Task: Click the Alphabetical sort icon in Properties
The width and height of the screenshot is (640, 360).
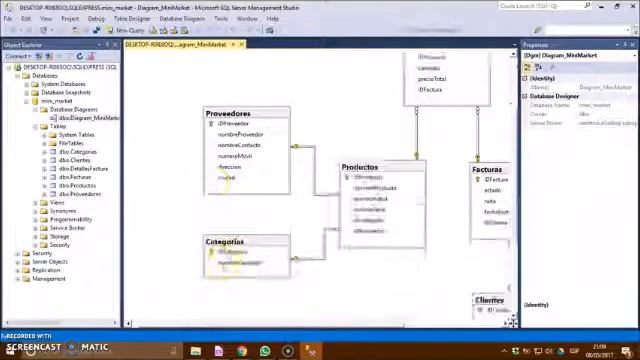Action: [538, 67]
